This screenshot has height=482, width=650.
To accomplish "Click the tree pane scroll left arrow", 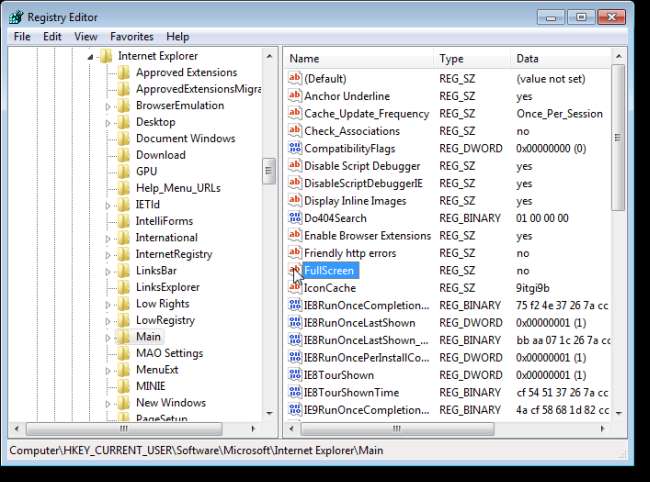I will [17, 429].
